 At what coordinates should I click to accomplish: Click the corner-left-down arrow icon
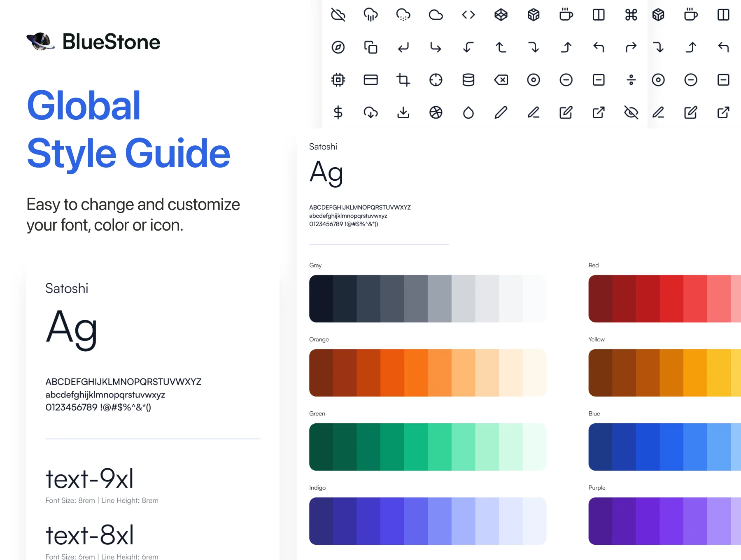point(468,47)
